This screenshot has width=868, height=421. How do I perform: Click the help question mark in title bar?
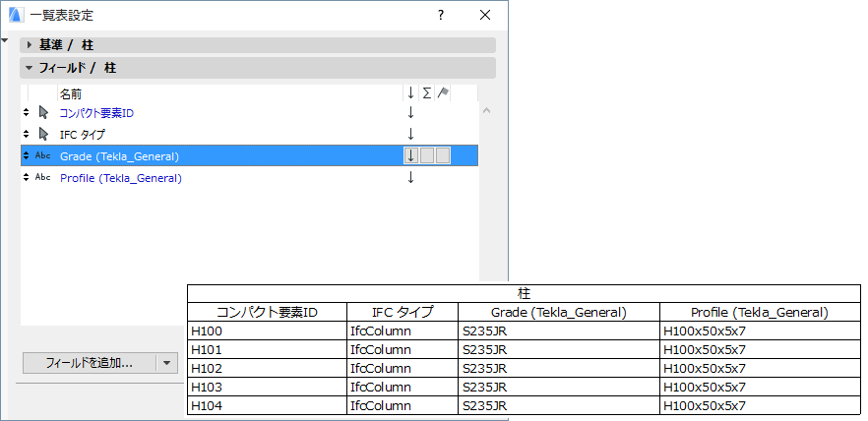441,15
